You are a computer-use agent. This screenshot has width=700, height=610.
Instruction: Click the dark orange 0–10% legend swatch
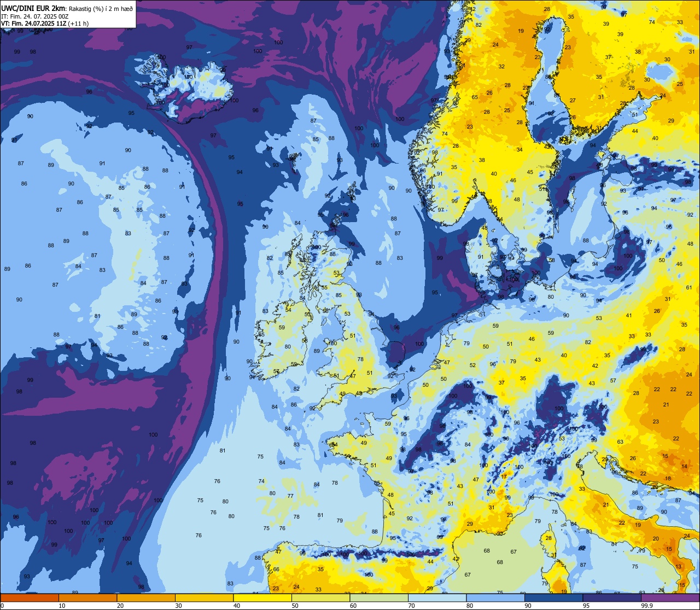pyautogui.click(x=30, y=597)
